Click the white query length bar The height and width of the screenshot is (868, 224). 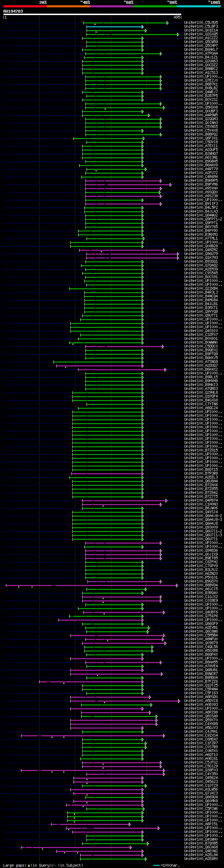click(92, 14)
